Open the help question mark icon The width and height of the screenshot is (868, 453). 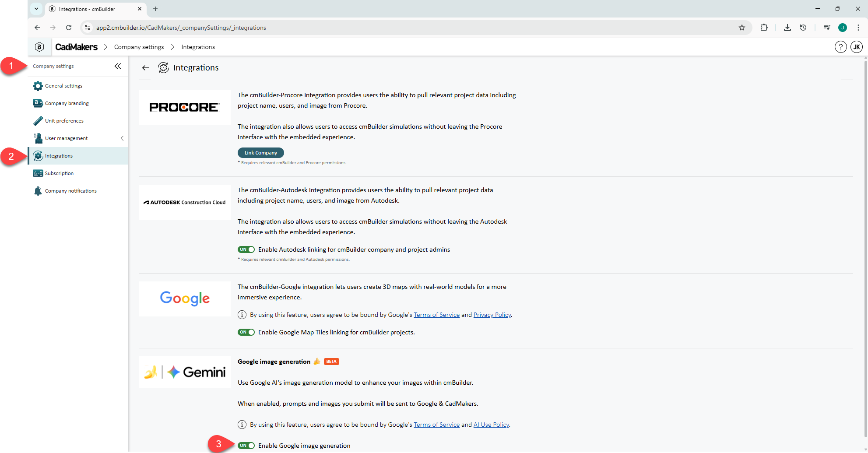tap(840, 47)
